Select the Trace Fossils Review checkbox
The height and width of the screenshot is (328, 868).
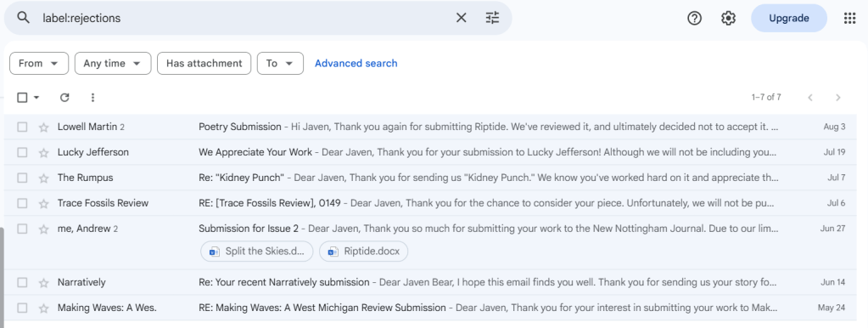[x=22, y=203]
